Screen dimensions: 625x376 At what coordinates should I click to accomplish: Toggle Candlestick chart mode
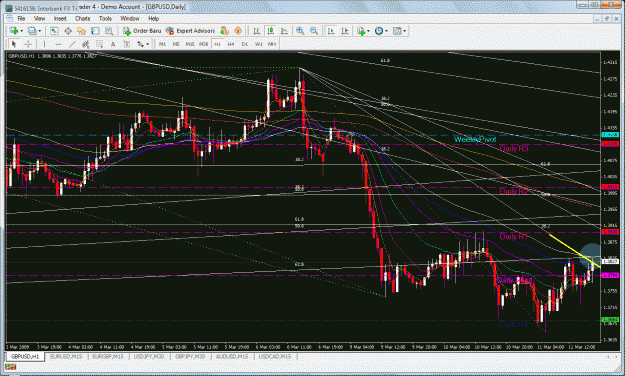270,31
